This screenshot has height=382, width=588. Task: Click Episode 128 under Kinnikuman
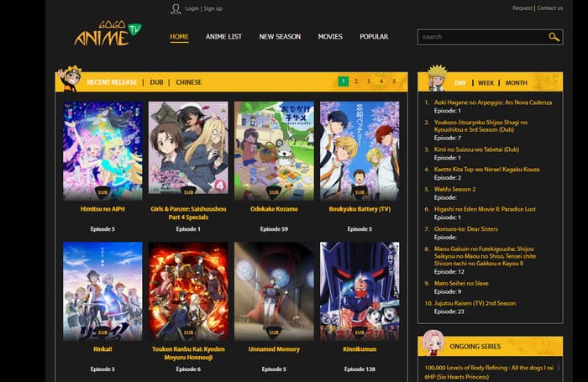coord(360,369)
